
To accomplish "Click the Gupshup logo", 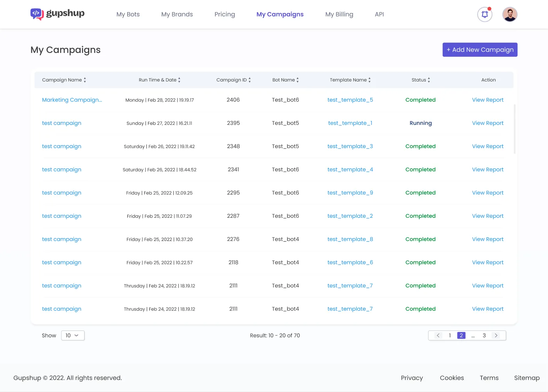I will [x=58, y=14].
